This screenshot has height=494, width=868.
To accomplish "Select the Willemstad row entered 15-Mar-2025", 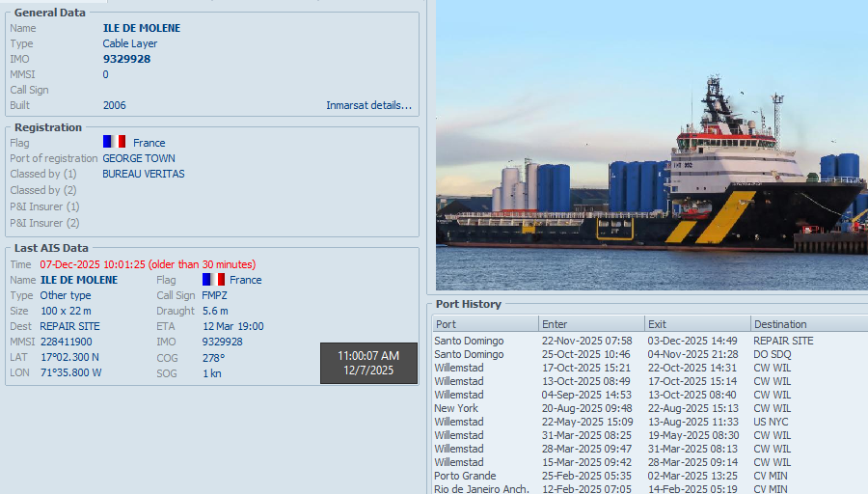I will point(650,462).
